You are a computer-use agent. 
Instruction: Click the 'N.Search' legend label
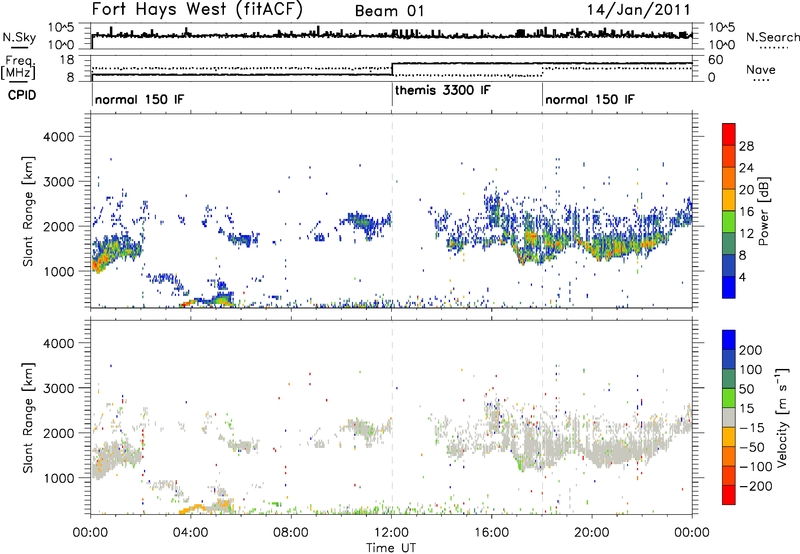[773, 37]
